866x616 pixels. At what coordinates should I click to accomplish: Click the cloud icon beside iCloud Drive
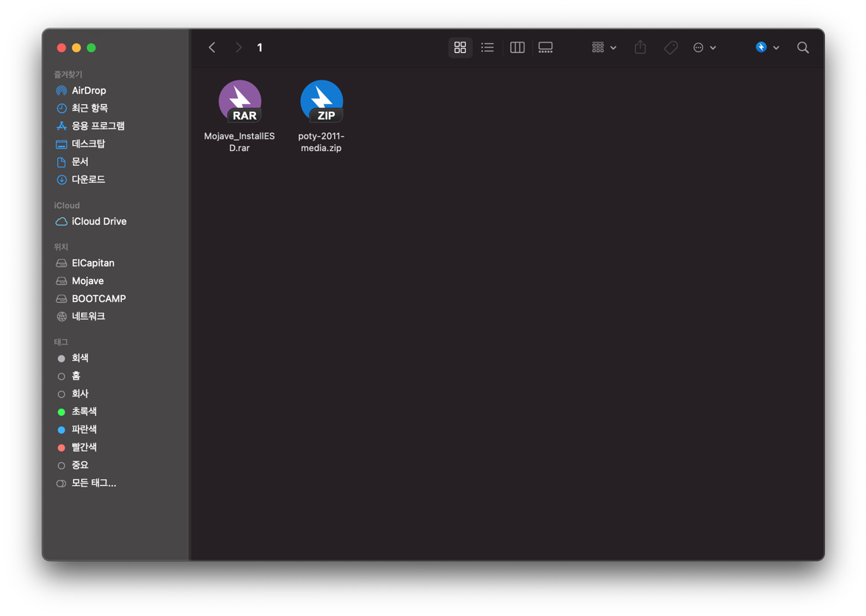[61, 222]
